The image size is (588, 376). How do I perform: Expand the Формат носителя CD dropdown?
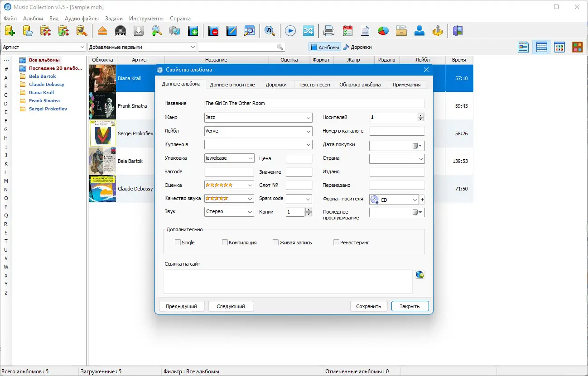pyautogui.click(x=394, y=200)
